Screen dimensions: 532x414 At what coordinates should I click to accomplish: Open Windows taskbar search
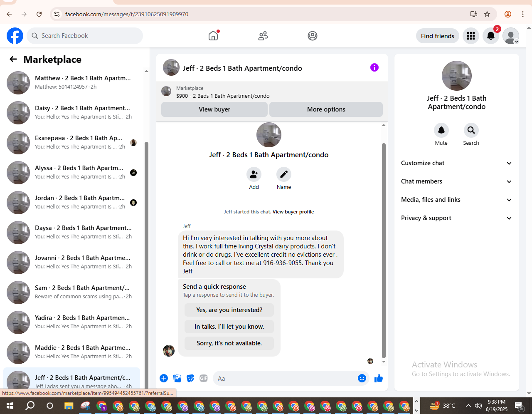pyautogui.click(x=30, y=406)
